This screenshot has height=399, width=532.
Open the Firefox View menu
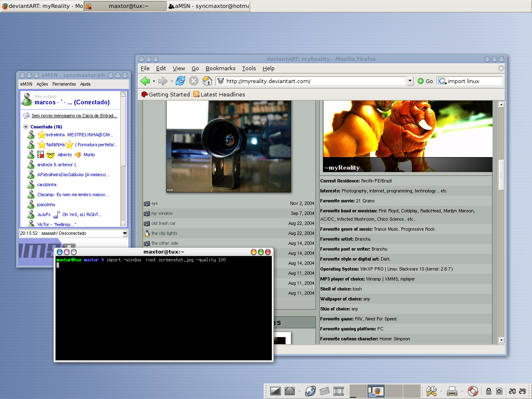coord(179,68)
